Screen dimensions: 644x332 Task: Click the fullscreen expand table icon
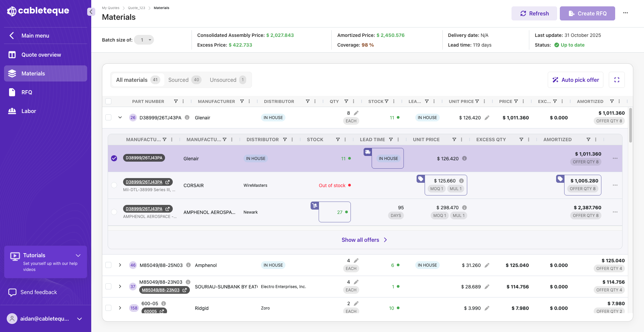click(x=616, y=80)
